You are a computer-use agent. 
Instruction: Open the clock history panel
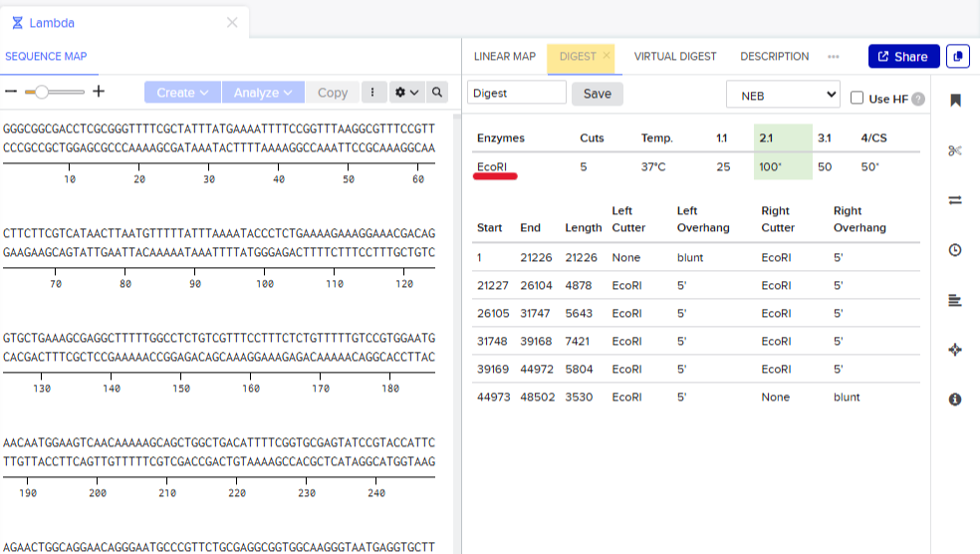955,250
